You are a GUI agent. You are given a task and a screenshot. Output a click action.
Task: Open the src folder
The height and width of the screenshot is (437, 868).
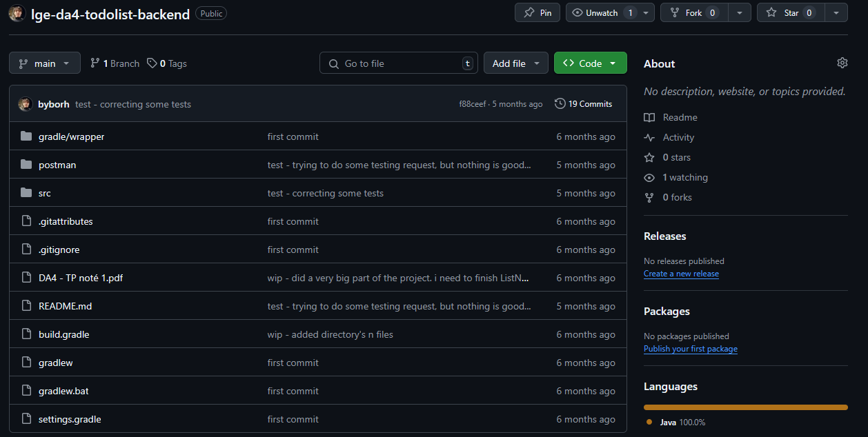45,193
